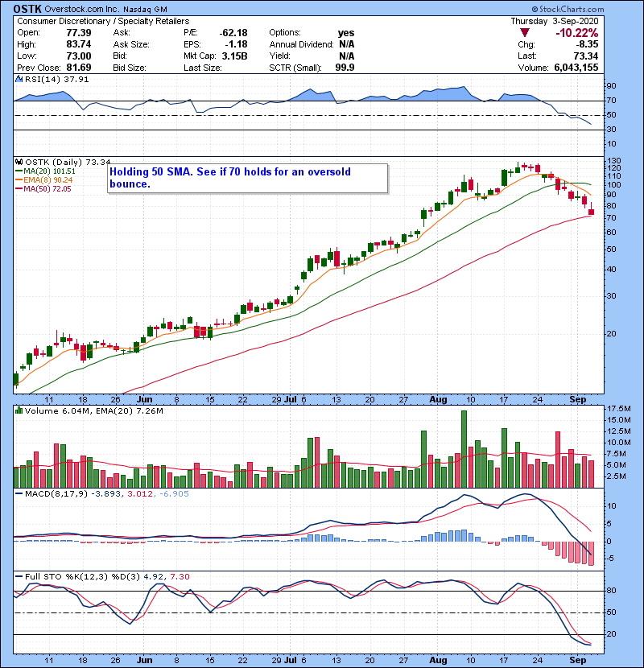Screen dimensions: 644x668
Task: Click the SCTR (Small) value 99.9
Action: pos(345,68)
